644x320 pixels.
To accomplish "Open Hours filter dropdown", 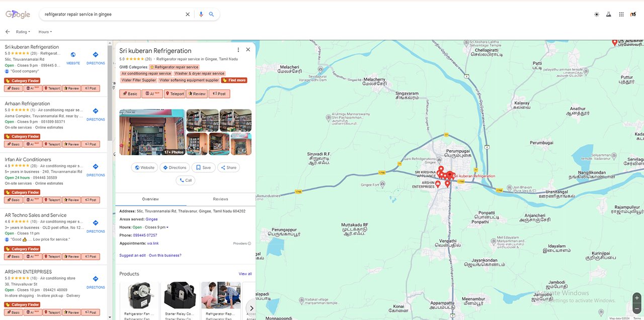I will [45, 32].
